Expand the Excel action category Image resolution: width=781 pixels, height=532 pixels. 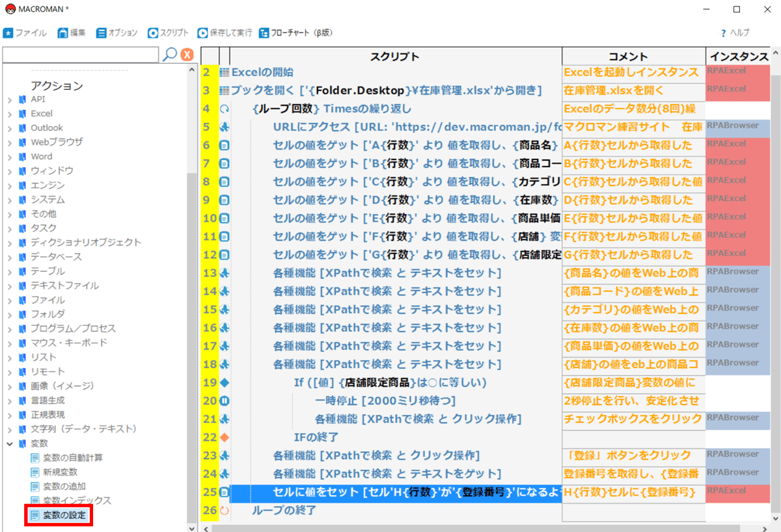10,114
